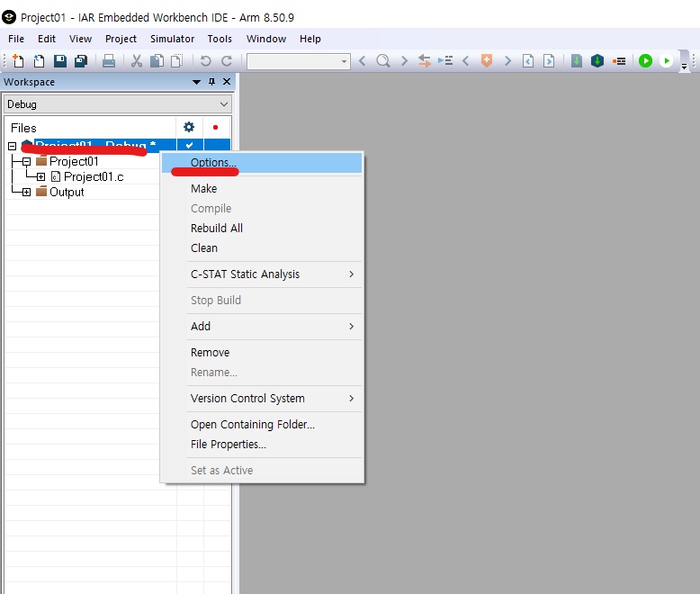Screen dimensions: 700x594
Task: Open the Edit menu
Action: 47,39
